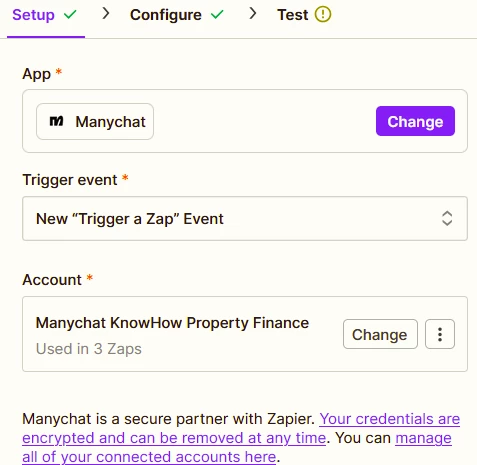Image resolution: width=477 pixels, height=465 pixels.
Task: Click the green checkmark beside Setup
Action: tap(70, 14)
